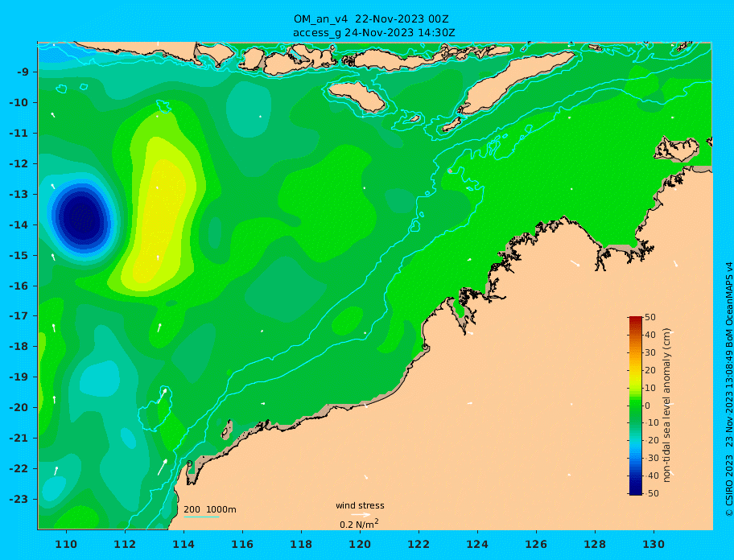Click the subtitle 'access_g 24-Nov-2023 14:30Z'
This screenshot has height=560, width=734.
(x=374, y=33)
